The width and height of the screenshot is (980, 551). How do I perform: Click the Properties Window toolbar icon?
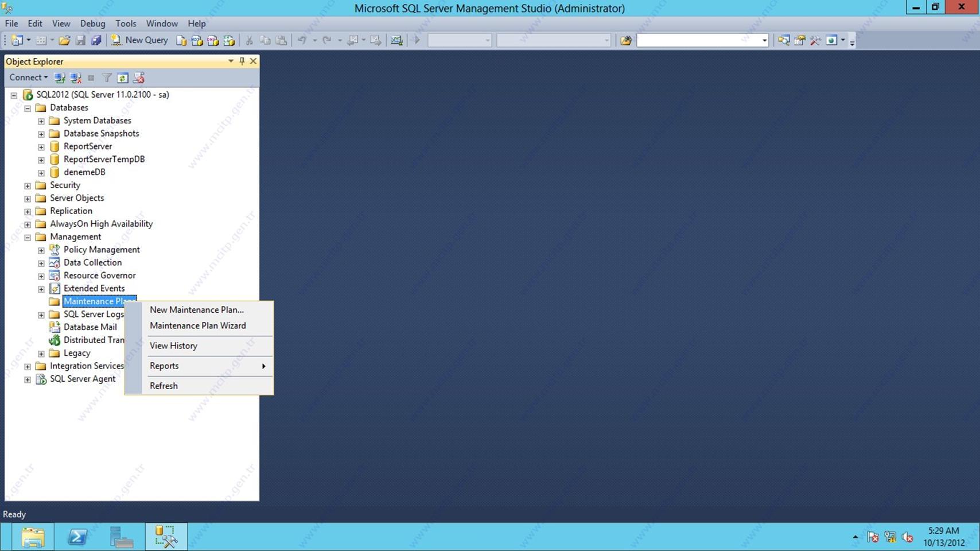pos(799,40)
